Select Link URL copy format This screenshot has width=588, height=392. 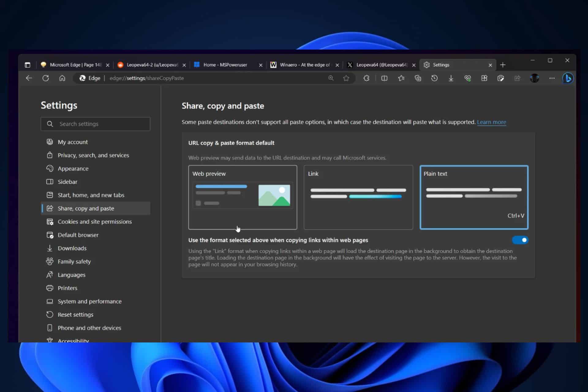[x=358, y=197]
